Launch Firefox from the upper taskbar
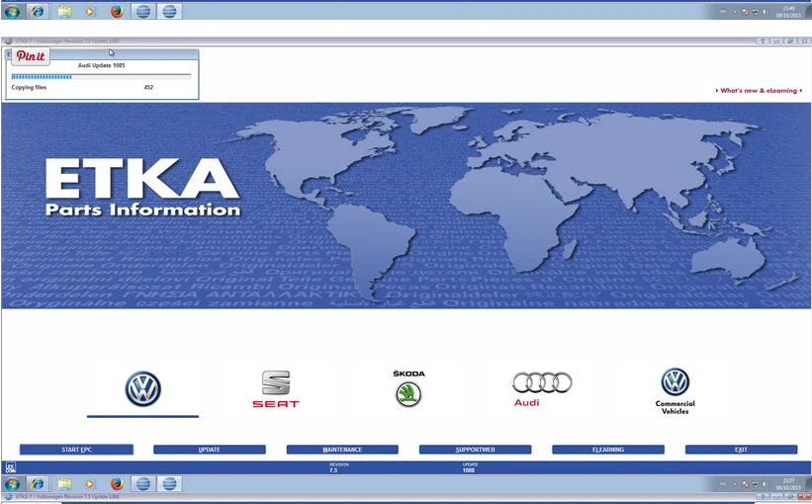 tap(117, 12)
